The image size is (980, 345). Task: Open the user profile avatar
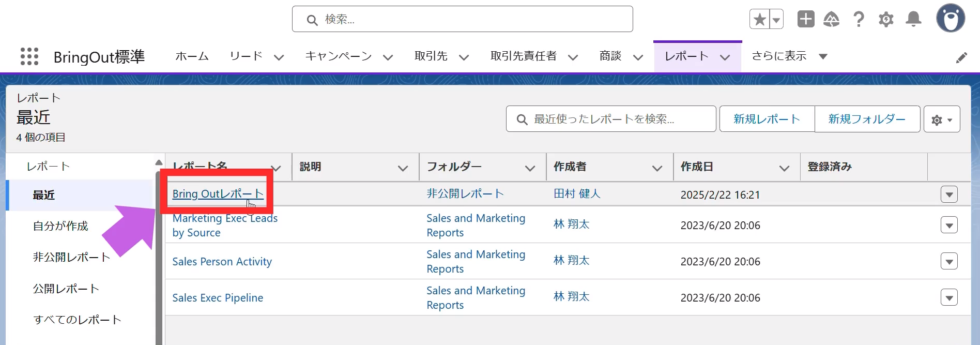point(951,19)
